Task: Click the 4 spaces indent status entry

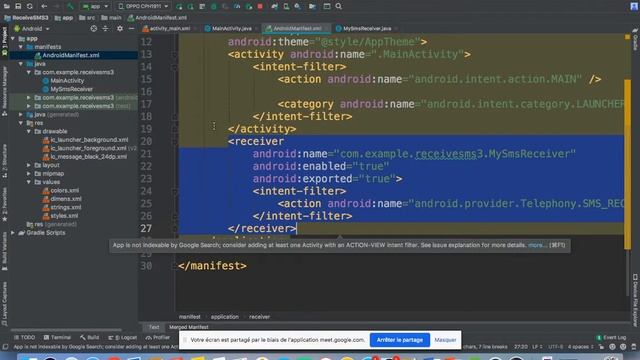Action: pos(580,347)
